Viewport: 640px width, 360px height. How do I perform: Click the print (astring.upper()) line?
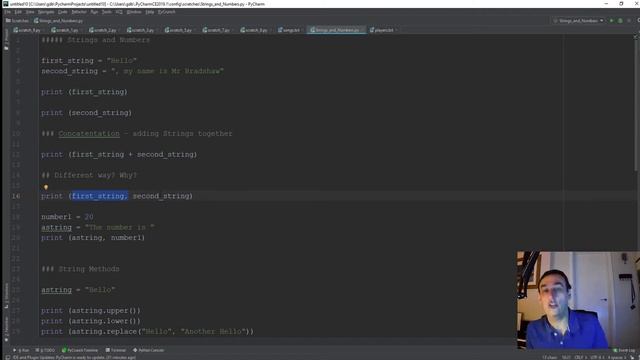tap(91, 311)
